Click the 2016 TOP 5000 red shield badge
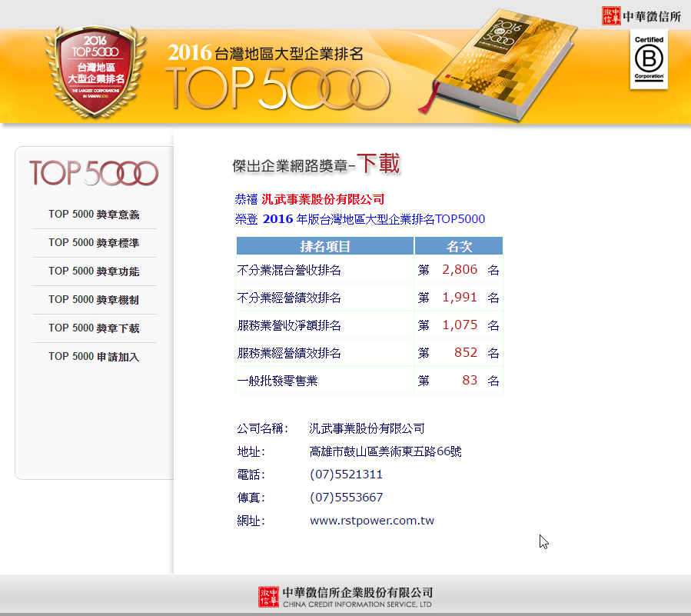 (x=95, y=72)
